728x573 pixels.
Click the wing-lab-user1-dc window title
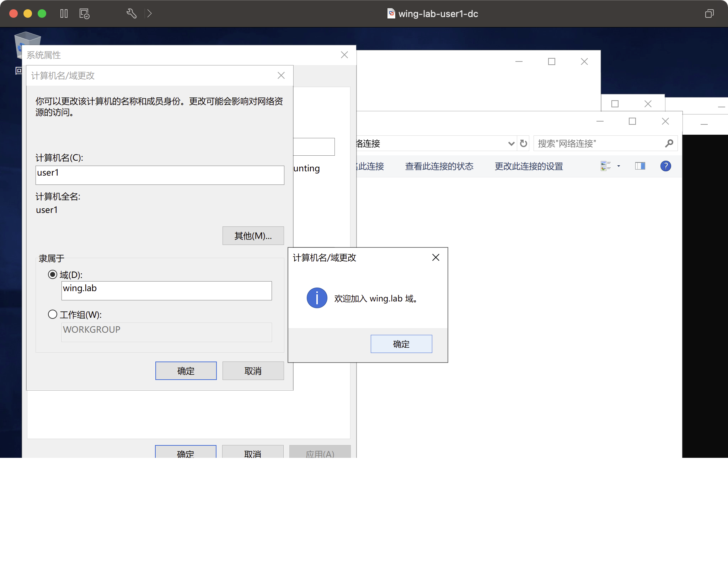pyautogui.click(x=438, y=14)
